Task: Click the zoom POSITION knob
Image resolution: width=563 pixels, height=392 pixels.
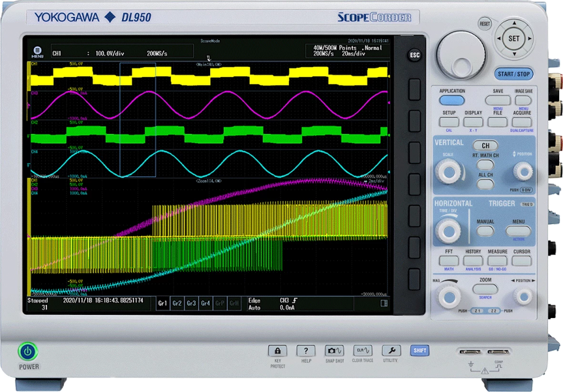Action: (x=523, y=297)
